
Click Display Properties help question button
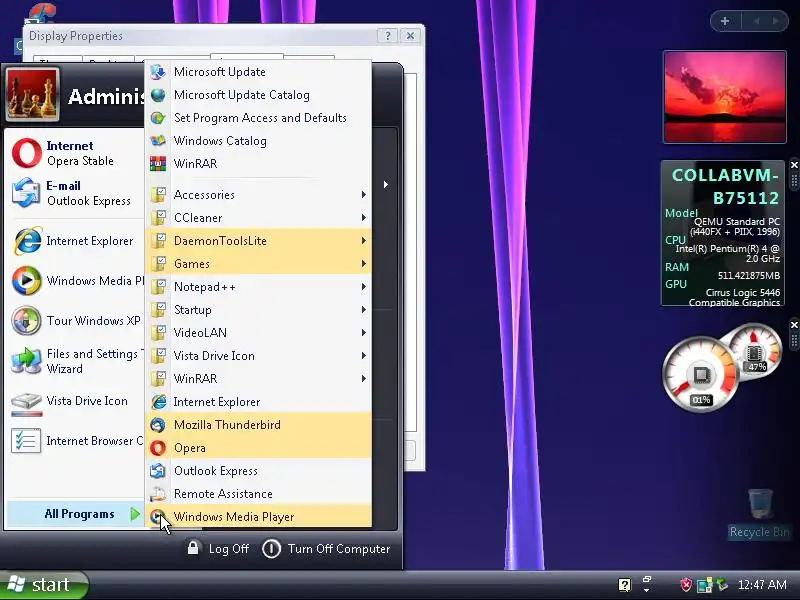coord(388,36)
